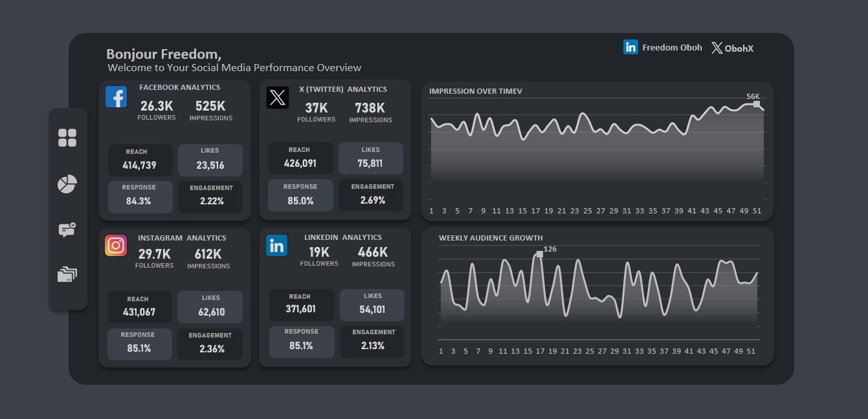868x419 pixels.
Task: Select the LinkedIn Engagement 2.13% tile
Action: click(372, 342)
